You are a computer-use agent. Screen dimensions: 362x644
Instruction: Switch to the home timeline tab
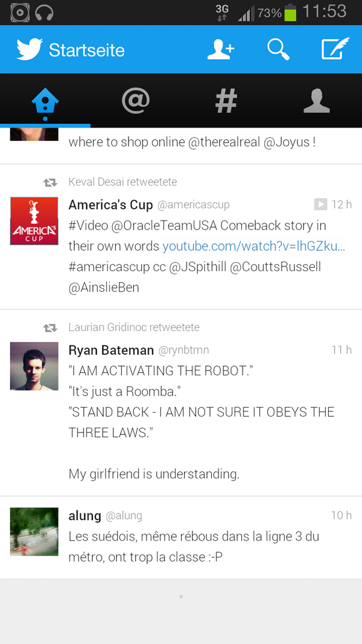pos(45,101)
